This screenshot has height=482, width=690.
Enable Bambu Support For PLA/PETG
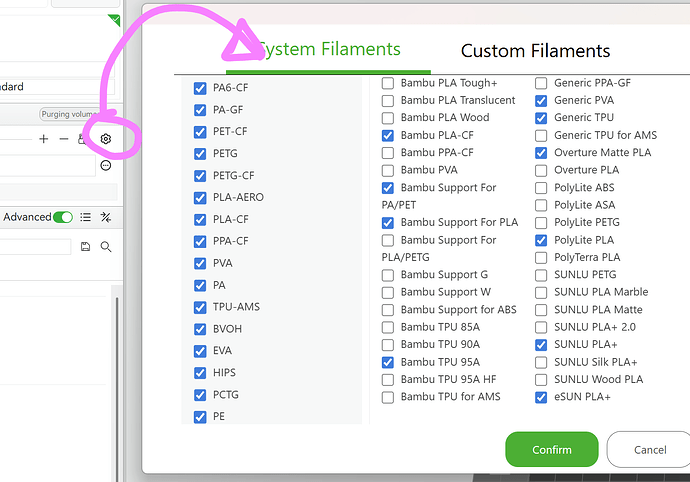tap(388, 240)
